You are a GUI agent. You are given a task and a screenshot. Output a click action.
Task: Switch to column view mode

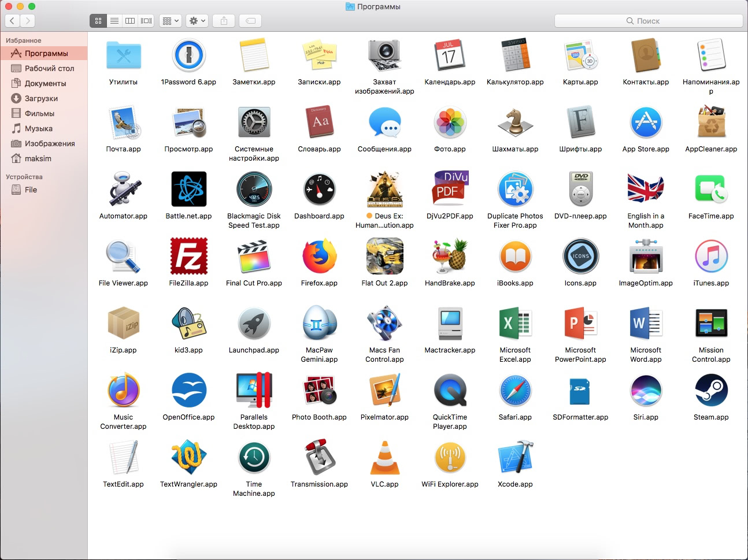pyautogui.click(x=130, y=21)
